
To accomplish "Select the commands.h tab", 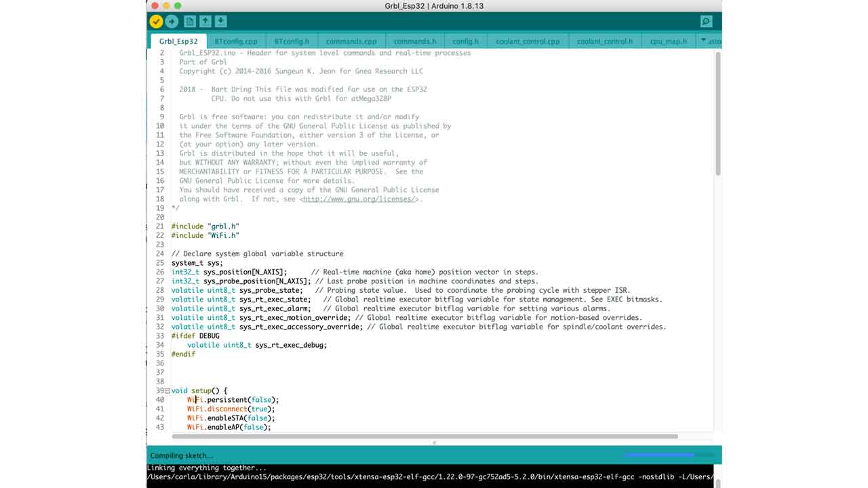I will (415, 41).
